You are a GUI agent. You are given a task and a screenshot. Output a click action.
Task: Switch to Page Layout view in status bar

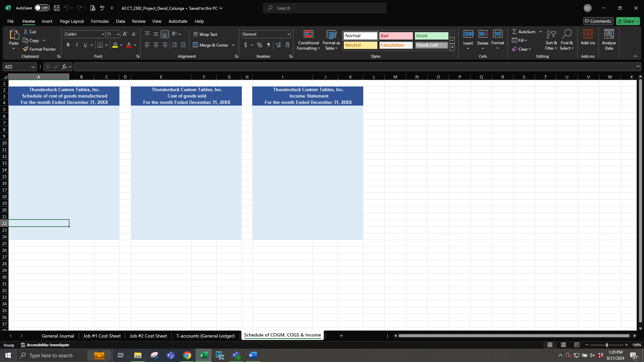pos(563,345)
